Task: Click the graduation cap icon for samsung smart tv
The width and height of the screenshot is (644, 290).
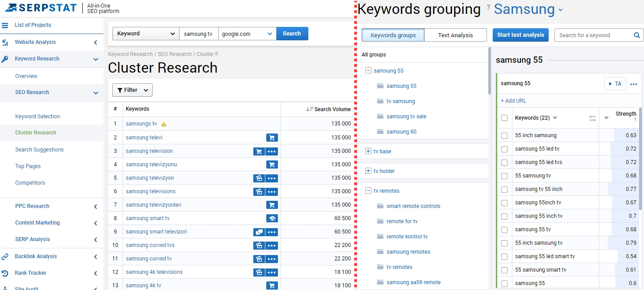Action: click(272, 218)
